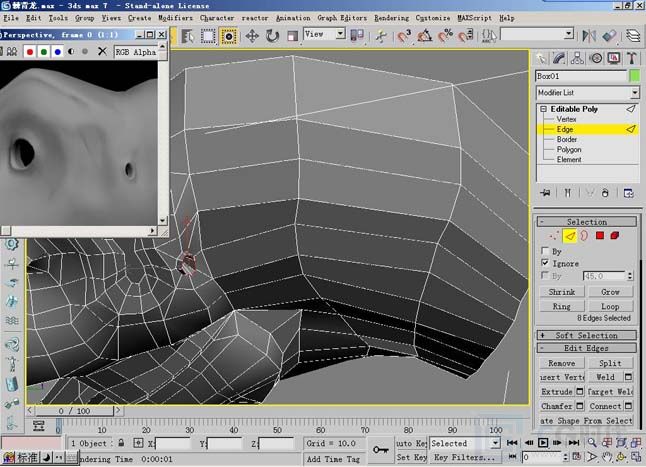Screen dimensions: 646x467
Task: Select Border in the Editable Poly stack
Action: [567, 139]
